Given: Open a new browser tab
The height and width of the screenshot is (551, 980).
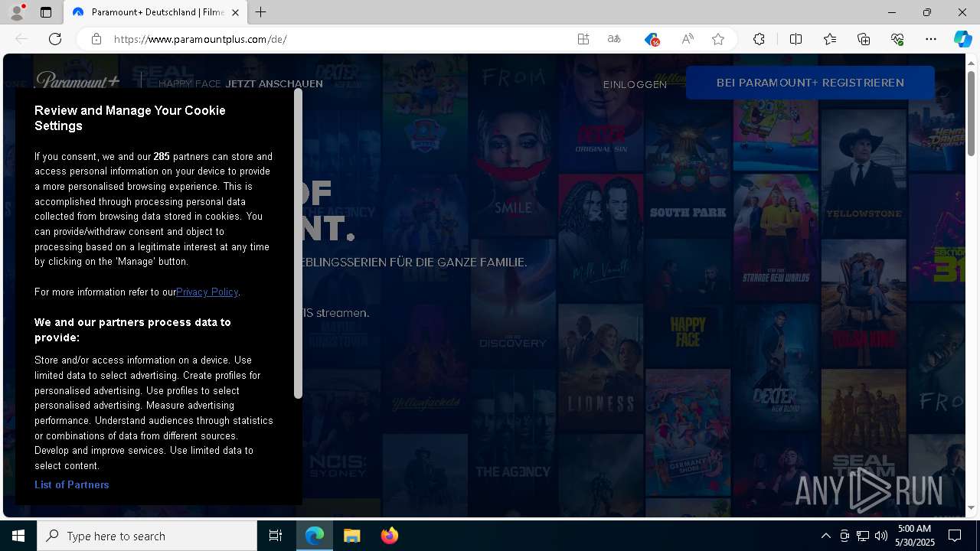Looking at the screenshot, I should click(260, 12).
